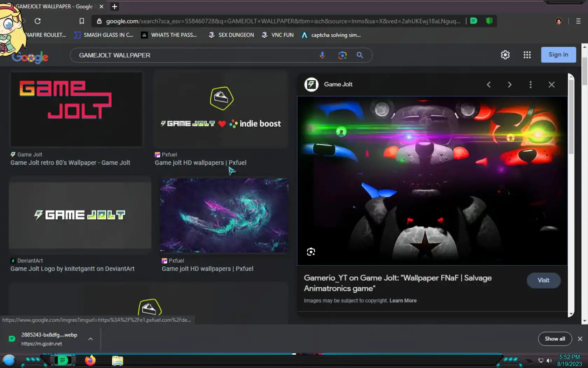Go to the previous image in preview panel
This screenshot has height=368, width=588.
(x=489, y=84)
